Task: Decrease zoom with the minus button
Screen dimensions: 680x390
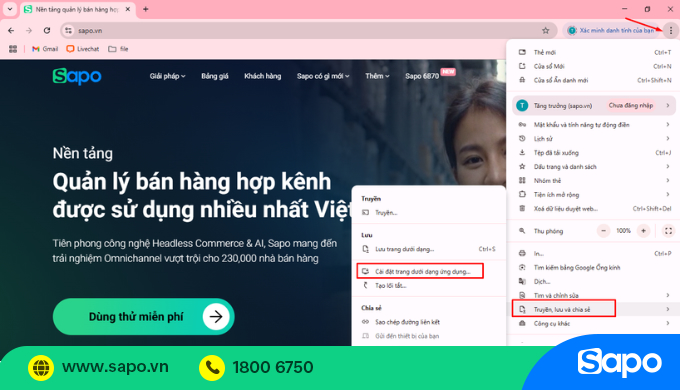Action: point(603,231)
